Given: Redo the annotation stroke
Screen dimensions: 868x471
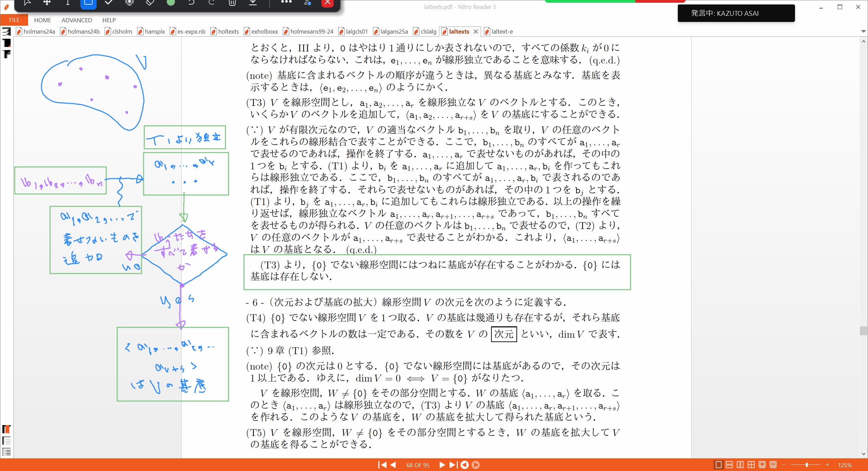Looking at the screenshot, I should tap(212, 3).
